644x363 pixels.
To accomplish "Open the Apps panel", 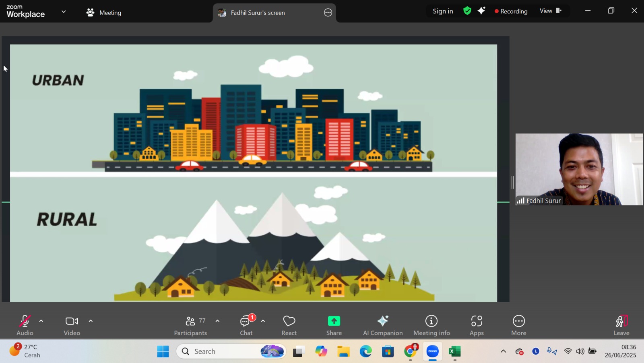I will pyautogui.click(x=477, y=325).
